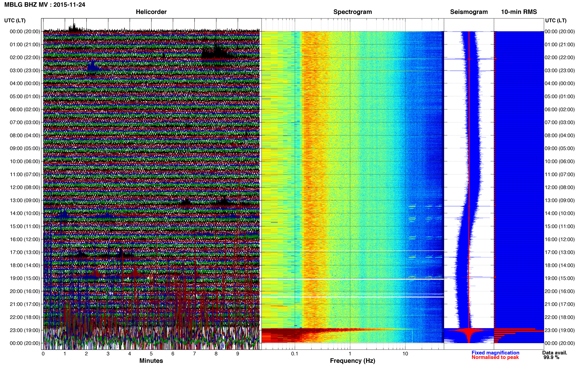The height and width of the screenshot is (368, 588).
Task: Click the left '02:00 (22:00)' time label
Action: (x=25, y=57)
